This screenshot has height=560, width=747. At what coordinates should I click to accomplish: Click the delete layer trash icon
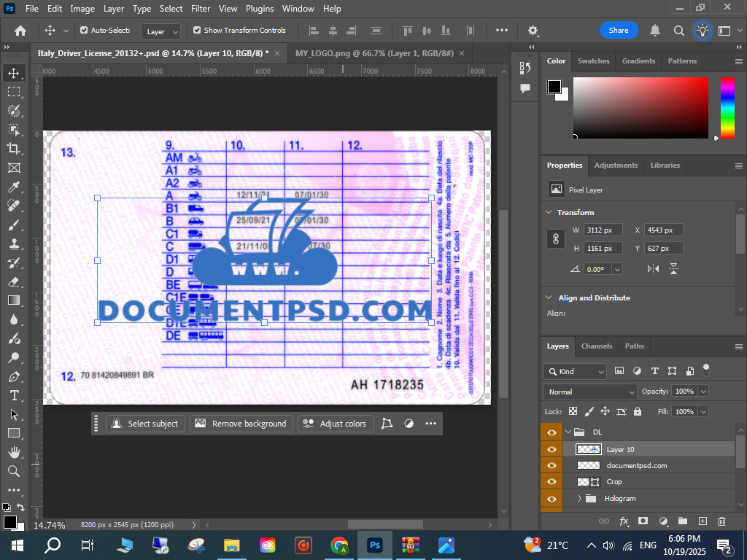tap(721, 521)
